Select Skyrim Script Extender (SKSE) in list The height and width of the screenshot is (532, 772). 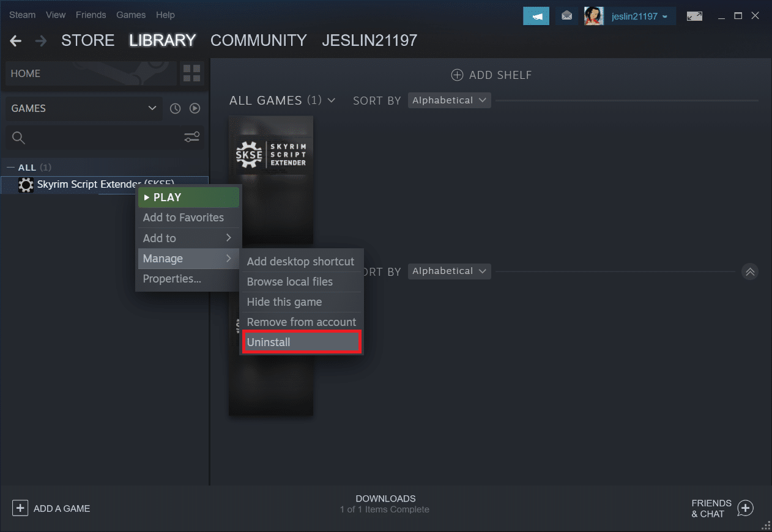coord(105,185)
